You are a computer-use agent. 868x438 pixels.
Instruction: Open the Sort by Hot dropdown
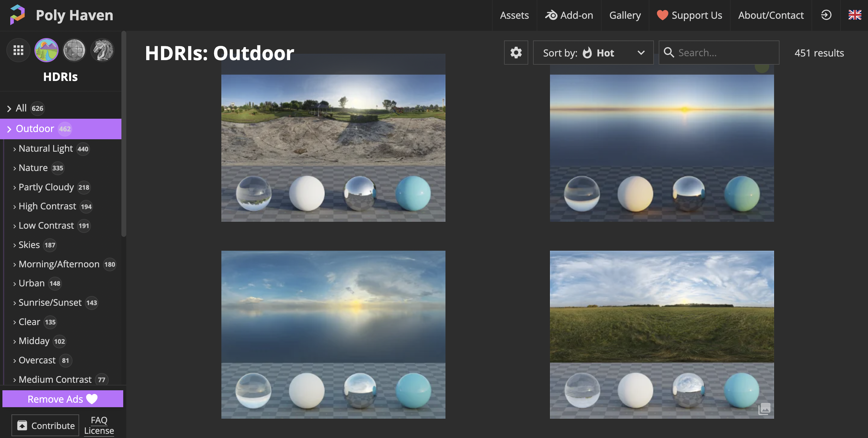593,53
